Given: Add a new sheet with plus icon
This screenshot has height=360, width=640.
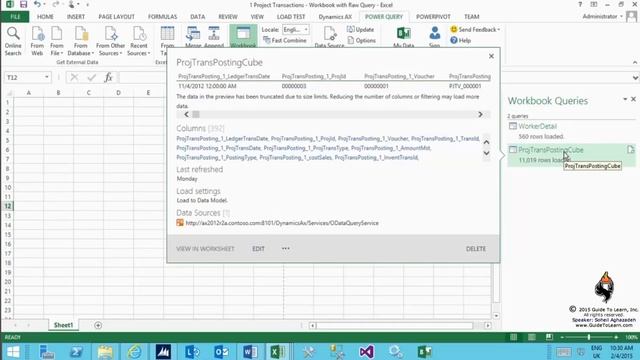Looking at the screenshot, I should point(98,325).
